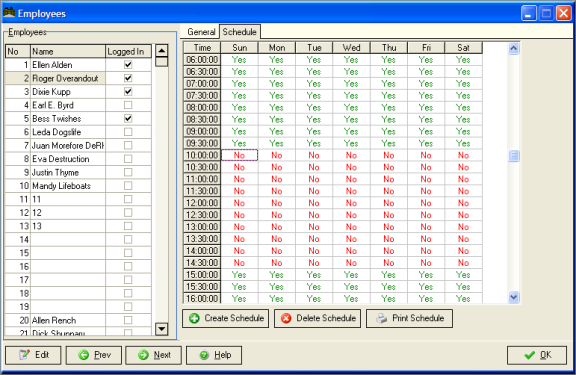Image resolution: width=576 pixels, height=375 pixels.
Task: Select employee Dixie Kupp
Action: (x=68, y=92)
